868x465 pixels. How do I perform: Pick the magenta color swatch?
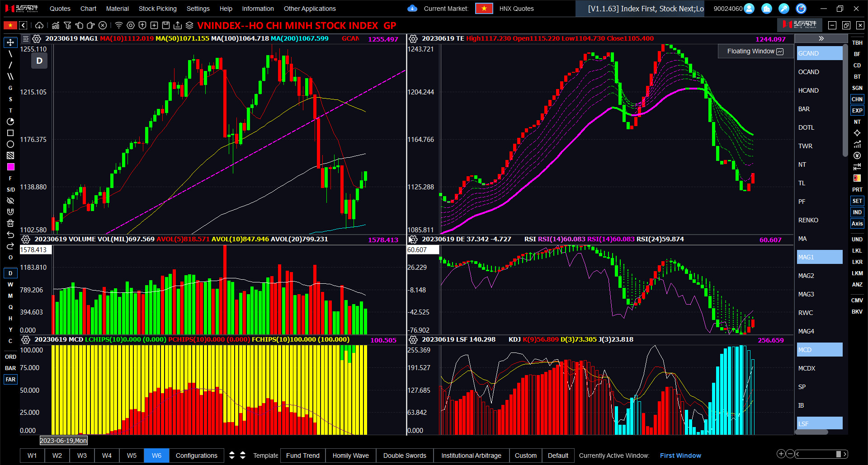(10, 167)
